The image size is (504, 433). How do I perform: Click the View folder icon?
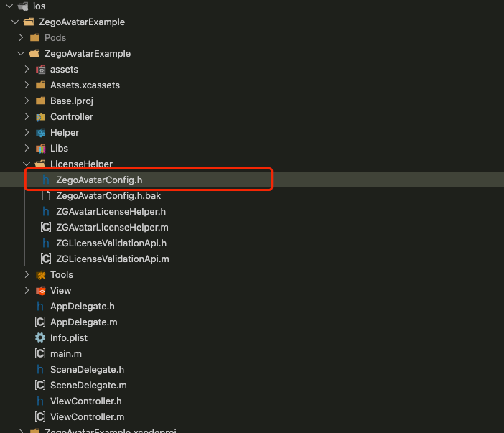click(40, 291)
